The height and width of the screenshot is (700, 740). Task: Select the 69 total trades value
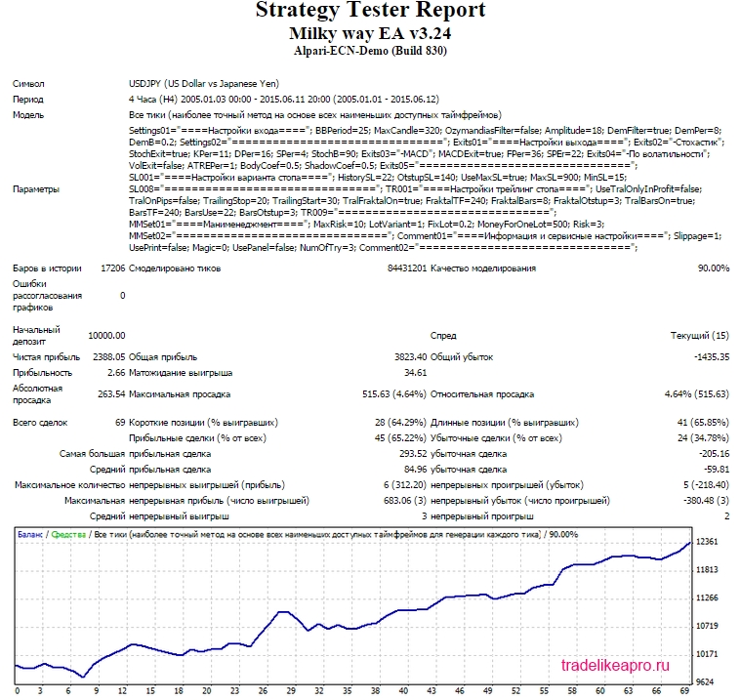(x=120, y=423)
